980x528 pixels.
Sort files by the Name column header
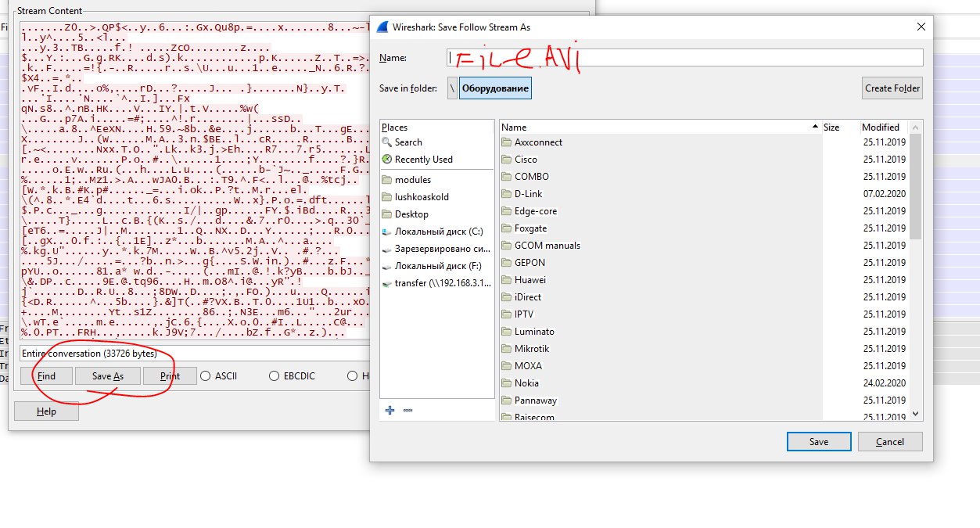coord(661,128)
